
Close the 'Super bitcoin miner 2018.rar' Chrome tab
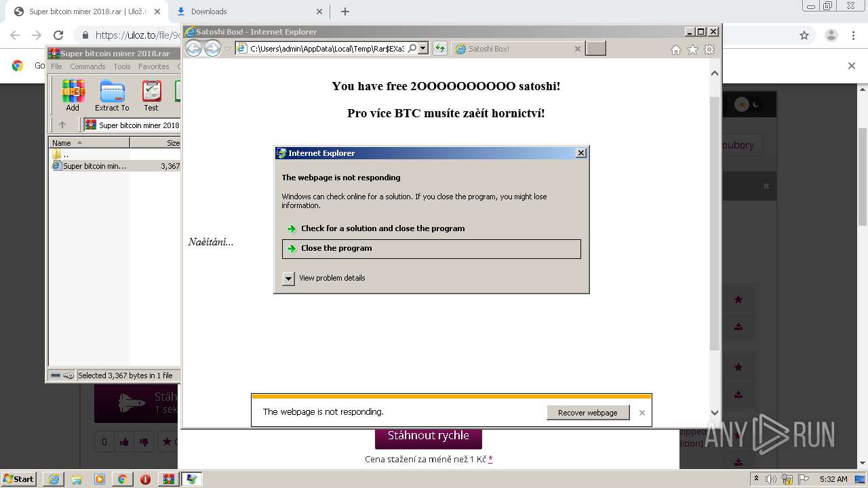157,12
